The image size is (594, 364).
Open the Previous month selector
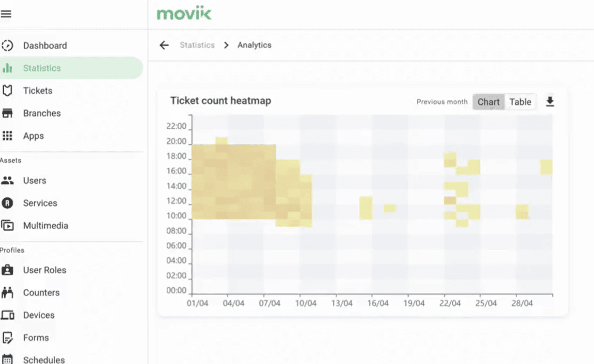pos(442,101)
